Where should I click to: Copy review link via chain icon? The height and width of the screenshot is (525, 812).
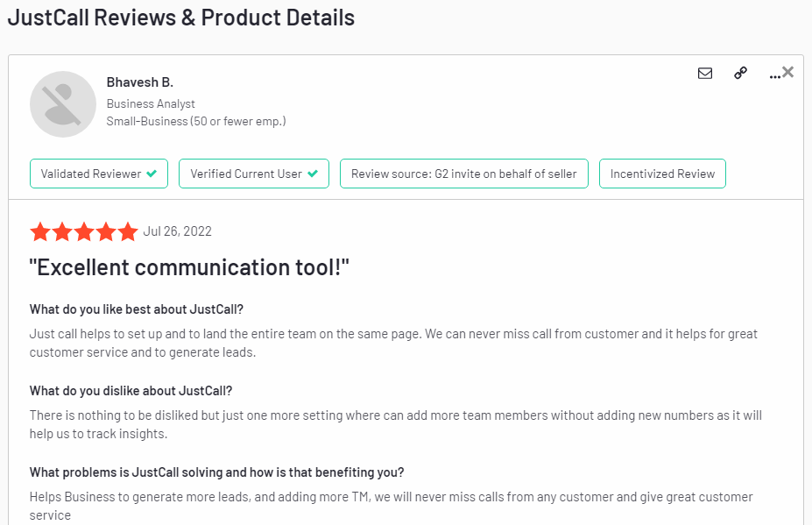(740, 73)
